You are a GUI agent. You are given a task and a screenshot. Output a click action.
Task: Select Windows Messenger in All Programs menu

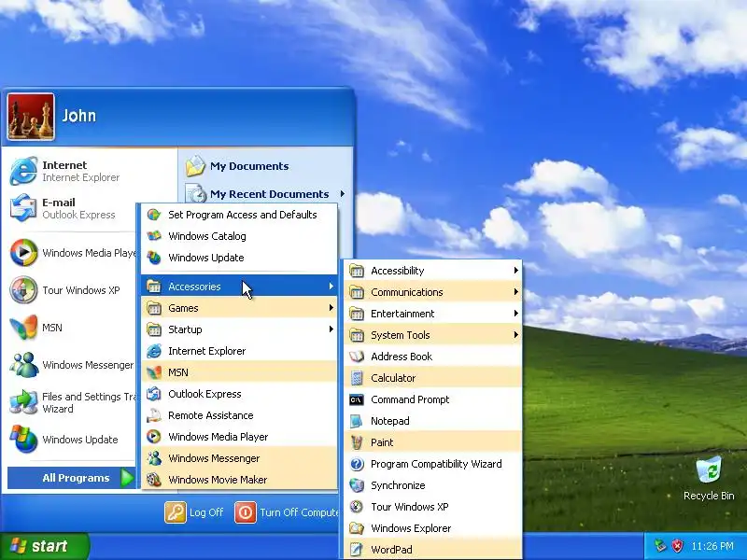pos(239,458)
